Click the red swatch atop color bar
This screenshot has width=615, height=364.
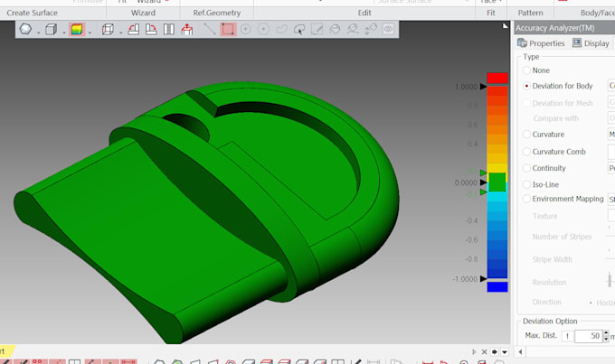tap(497, 78)
